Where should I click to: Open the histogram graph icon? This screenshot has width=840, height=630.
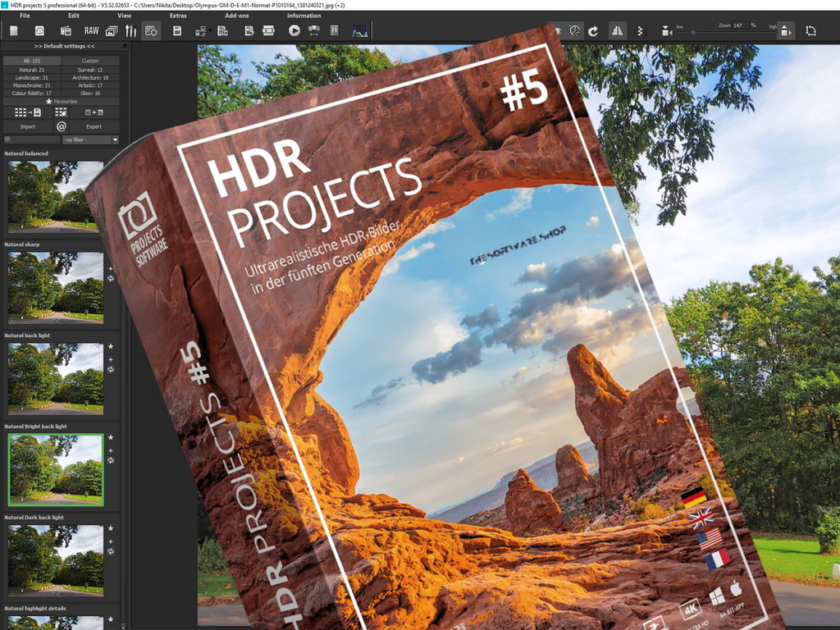[360, 31]
